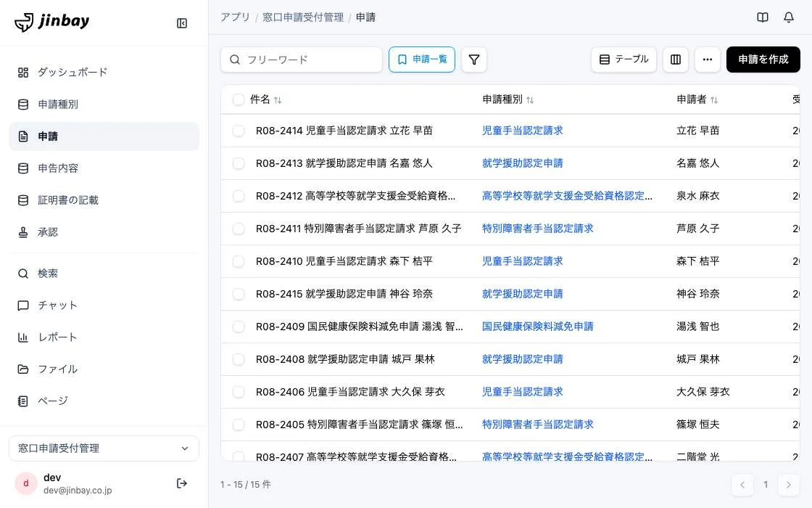Screen dimensions: 812x508
Task: Open the テーブル view switcher
Action: pos(623,60)
